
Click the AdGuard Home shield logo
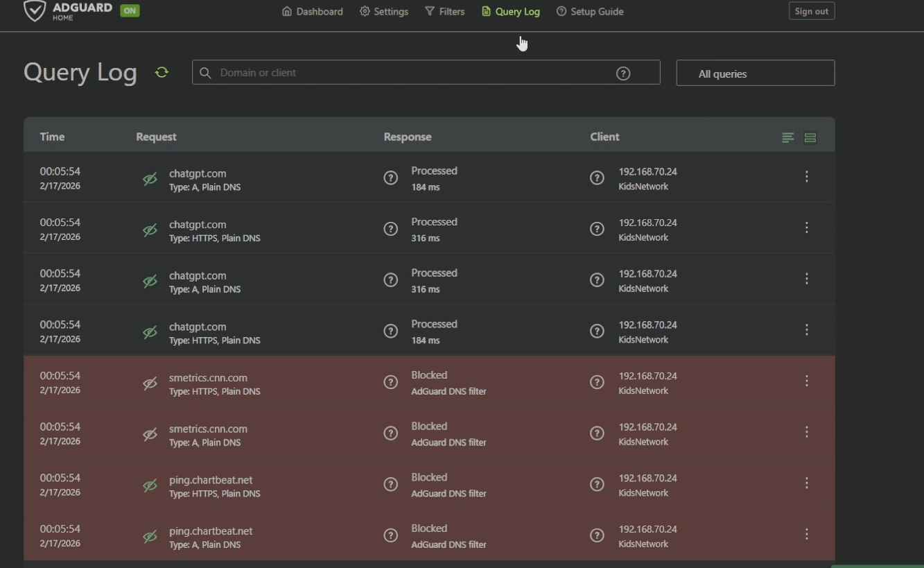35,11
